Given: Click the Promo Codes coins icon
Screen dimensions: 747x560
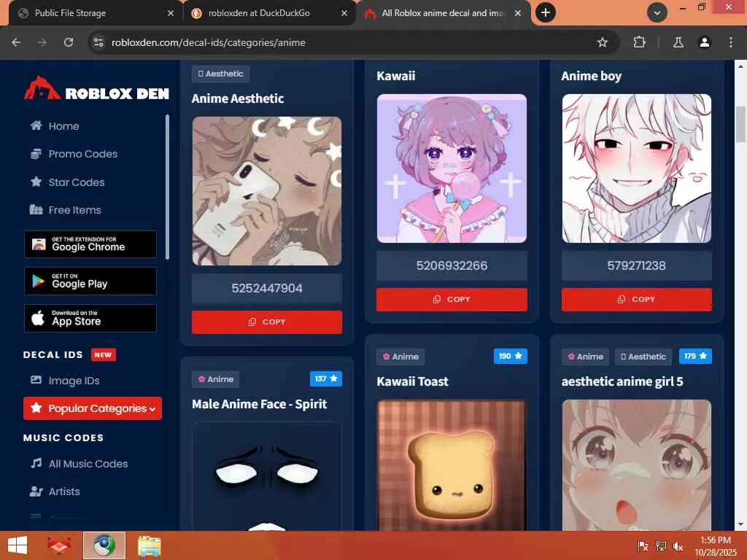Looking at the screenshot, I should tap(36, 154).
